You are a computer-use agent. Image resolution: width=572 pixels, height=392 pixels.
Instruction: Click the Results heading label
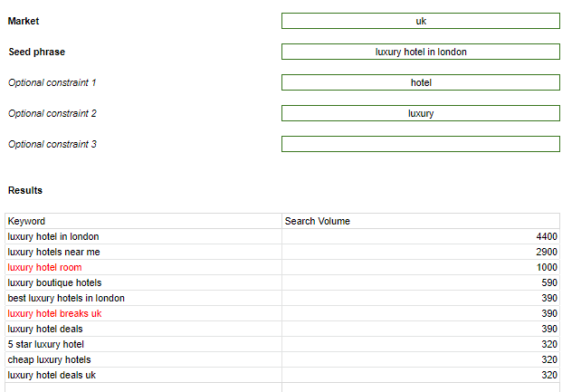point(25,190)
